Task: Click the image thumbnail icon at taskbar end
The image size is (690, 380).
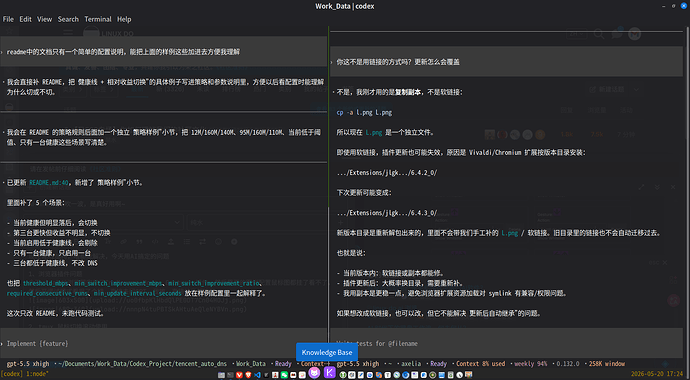Action: 469,375
